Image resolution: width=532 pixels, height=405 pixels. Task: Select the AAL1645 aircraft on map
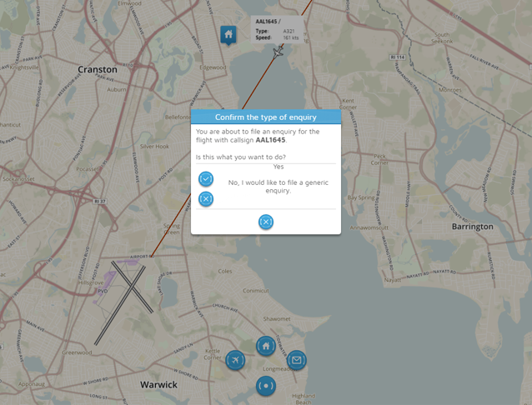pyautogui.click(x=279, y=52)
